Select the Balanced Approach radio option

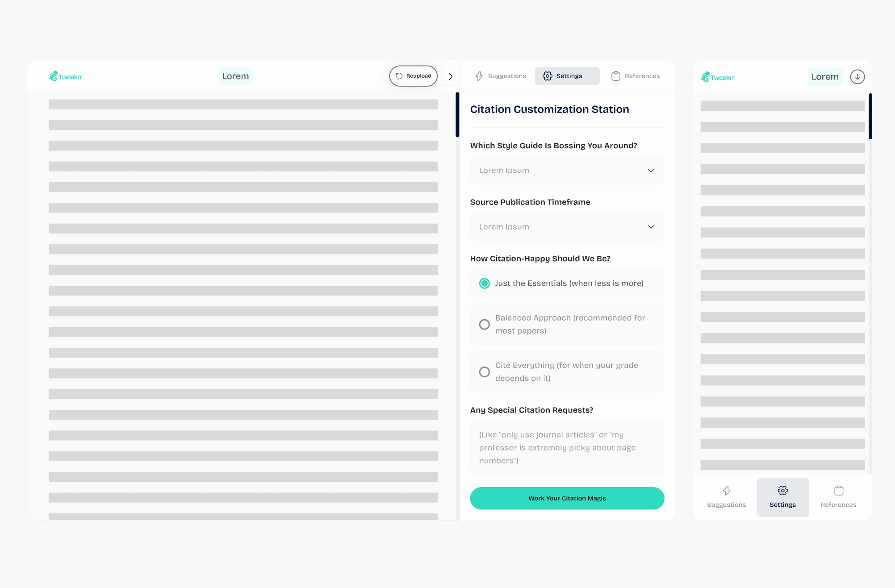click(484, 325)
